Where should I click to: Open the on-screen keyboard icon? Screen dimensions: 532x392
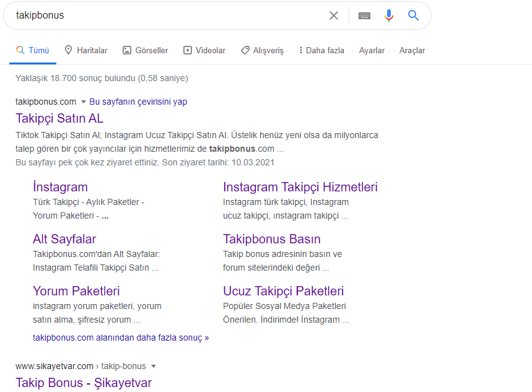pos(364,15)
